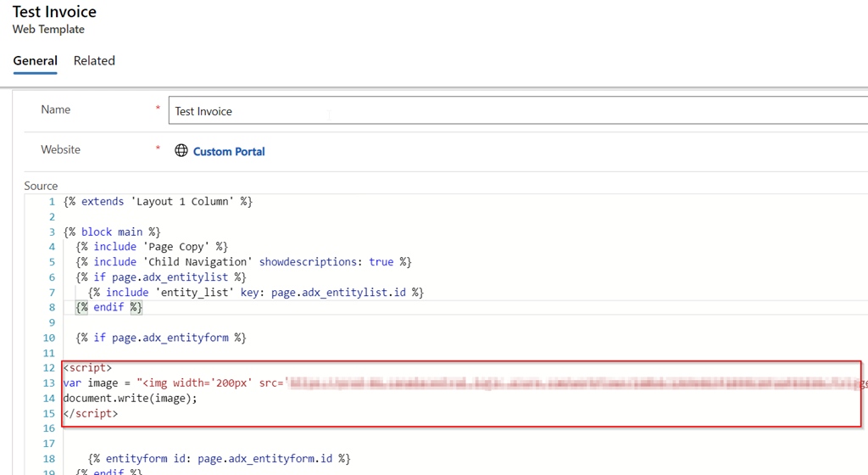Click the 'Web Template' subtitle
Image resolution: width=868 pixels, height=475 pixels.
(x=48, y=30)
